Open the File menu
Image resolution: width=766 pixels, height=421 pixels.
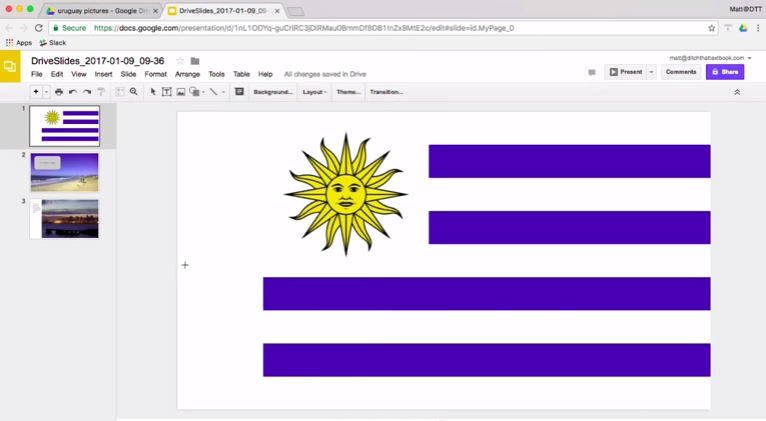37,74
